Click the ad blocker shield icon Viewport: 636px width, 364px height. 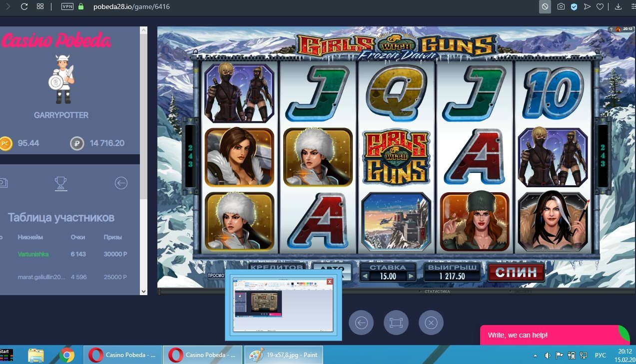[x=574, y=7]
